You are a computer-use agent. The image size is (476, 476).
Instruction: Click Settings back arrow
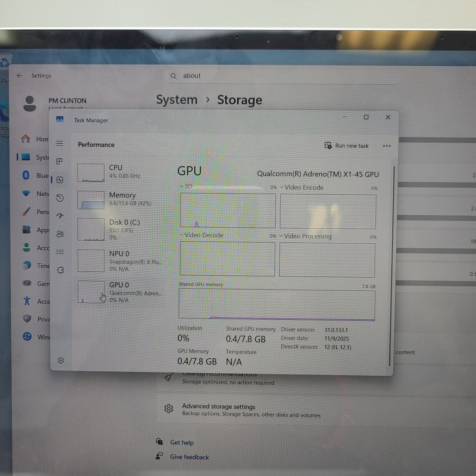[19, 75]
